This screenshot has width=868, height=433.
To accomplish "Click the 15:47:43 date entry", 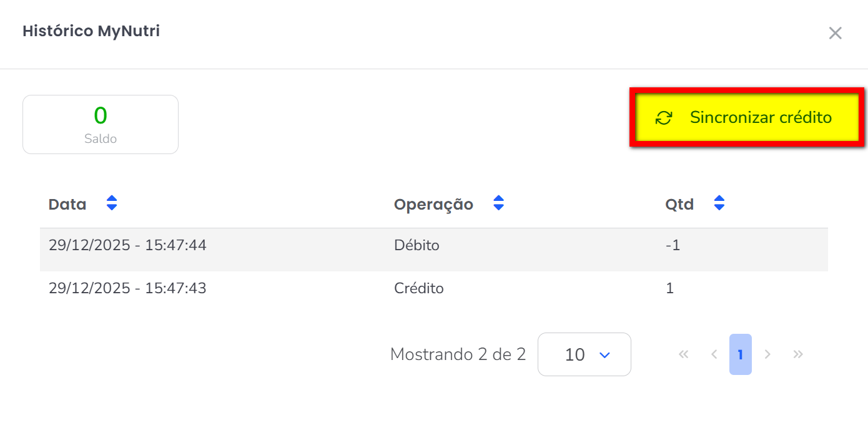I will 127,289.
